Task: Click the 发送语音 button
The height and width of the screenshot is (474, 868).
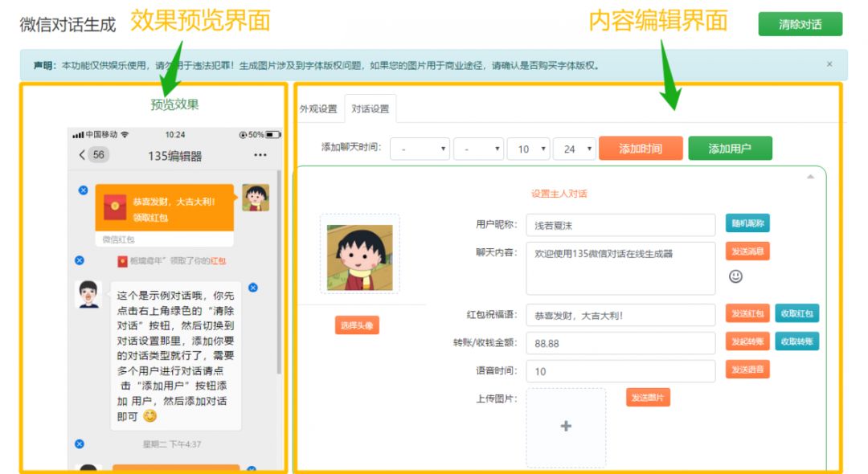Action: click(747, 370)
